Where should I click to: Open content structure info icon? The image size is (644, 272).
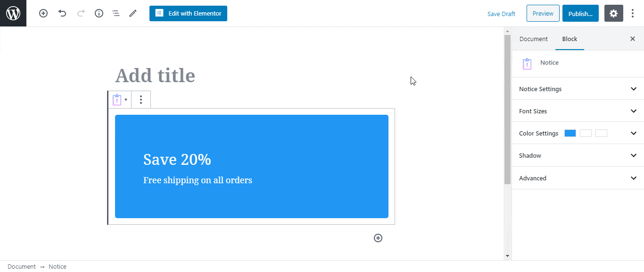99,14
